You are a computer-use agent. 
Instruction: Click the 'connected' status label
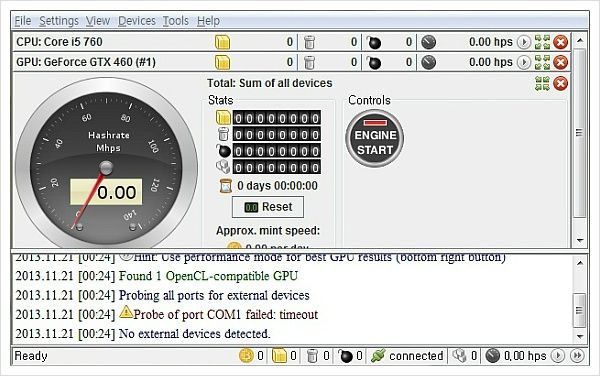(x=416, y=356)
